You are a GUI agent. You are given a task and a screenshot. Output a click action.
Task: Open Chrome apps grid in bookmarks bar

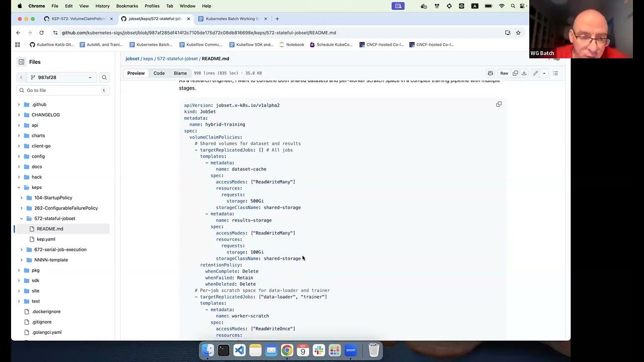(18, 44)
